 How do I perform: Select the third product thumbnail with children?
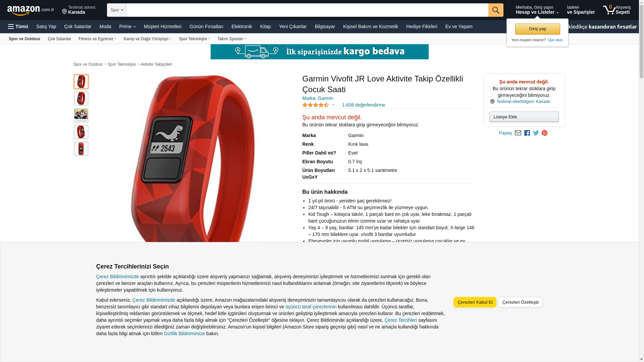tap(81, 115)
